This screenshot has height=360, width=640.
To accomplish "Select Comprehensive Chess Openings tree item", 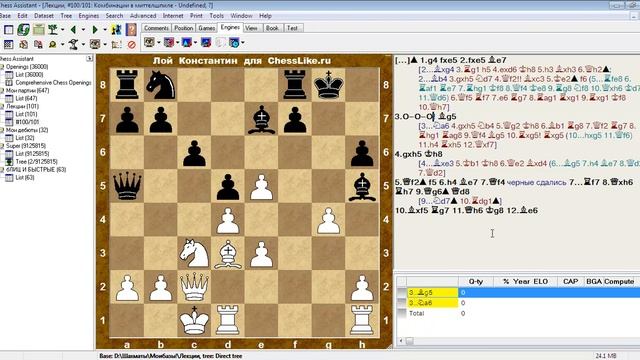I will [x=53, y=82].
